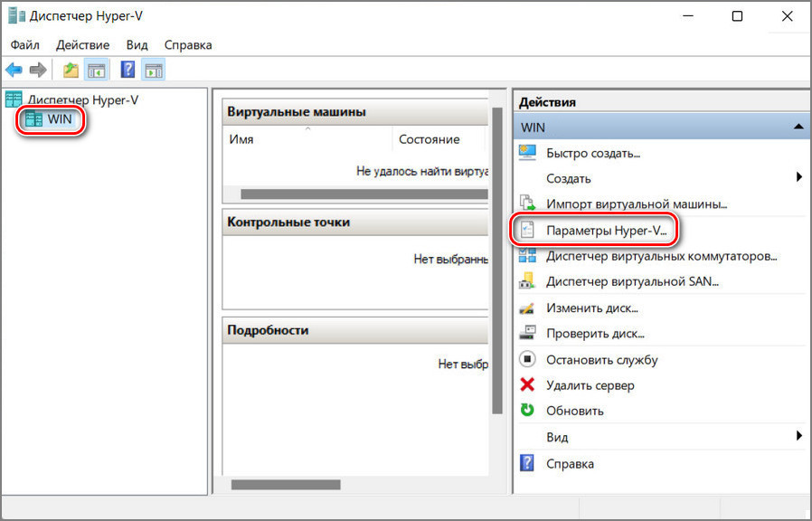The width and height of the screenshot is (812, 521).
Task: Select the WIN server in the tree
Action: coord(60,119)
